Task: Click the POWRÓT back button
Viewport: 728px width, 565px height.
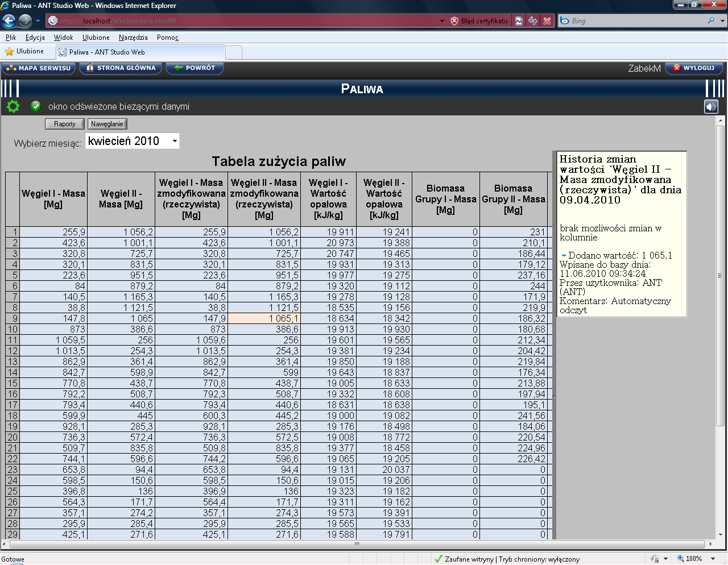Action: click(195, 68)
